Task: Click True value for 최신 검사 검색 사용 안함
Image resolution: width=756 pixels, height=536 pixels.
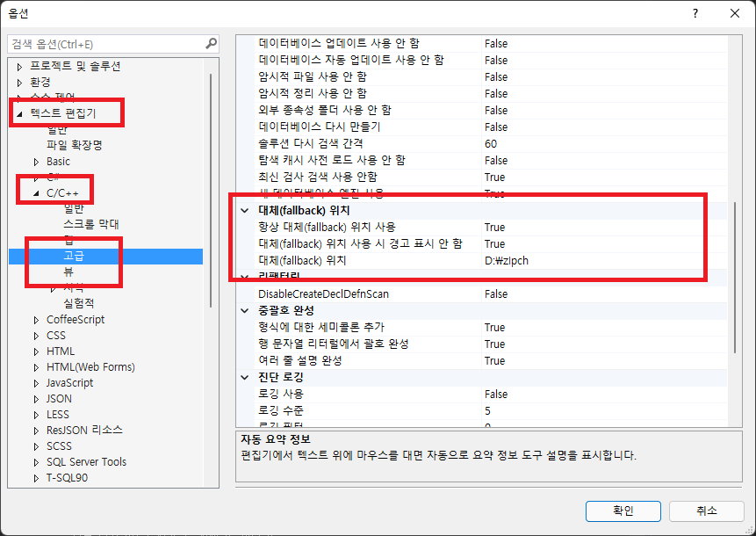Action: tap(494, 177)
